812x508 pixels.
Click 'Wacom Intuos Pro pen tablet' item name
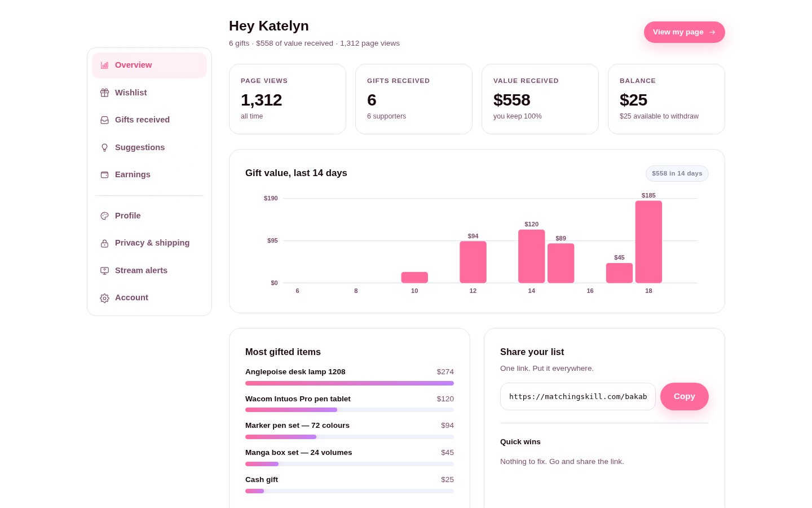(x=298, y=399)
